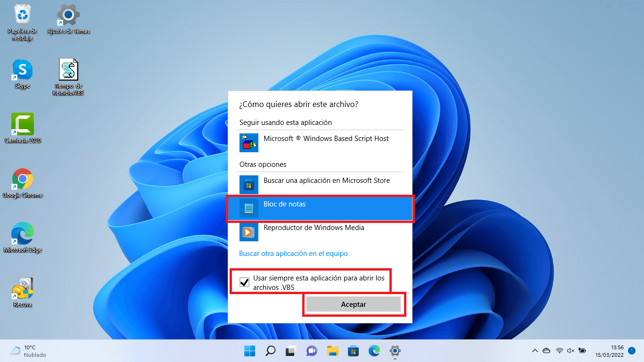This screenshot has width=644, height=362.
Task: Open the Windows Start menu
Action: pos(249,351)
